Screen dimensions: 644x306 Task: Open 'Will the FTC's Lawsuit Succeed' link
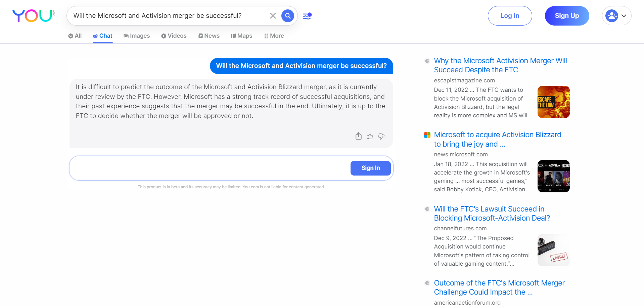pos(492,214)
